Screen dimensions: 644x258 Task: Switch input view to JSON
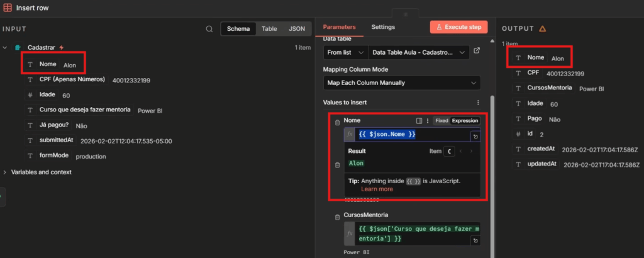click(x=297, y=29)
